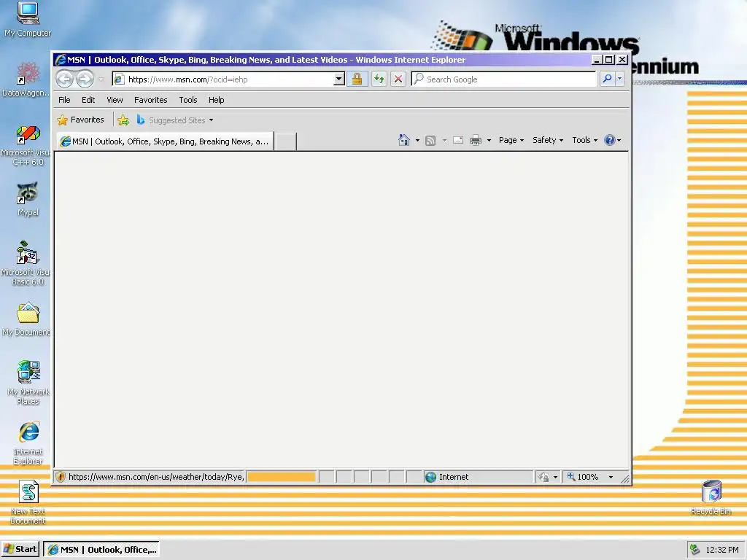Click the status bar URL text
The height and width of the screenshot is (560, 747).
[x=156, y=477]
